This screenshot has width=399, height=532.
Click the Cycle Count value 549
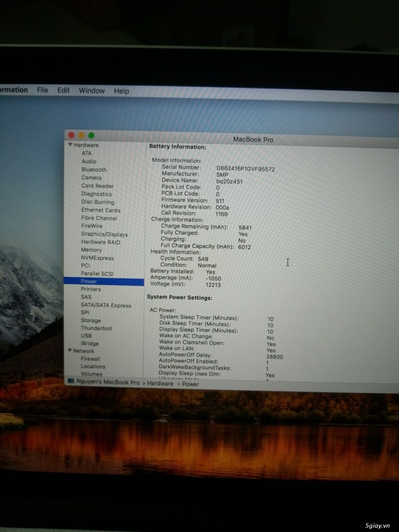[203, 259]
